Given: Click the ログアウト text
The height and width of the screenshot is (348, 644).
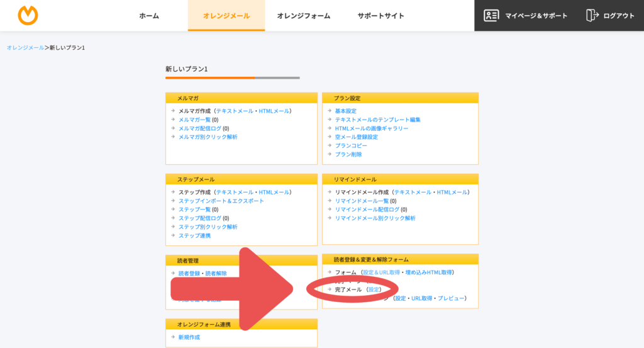Looking at the screenshot, I should 619,16.
